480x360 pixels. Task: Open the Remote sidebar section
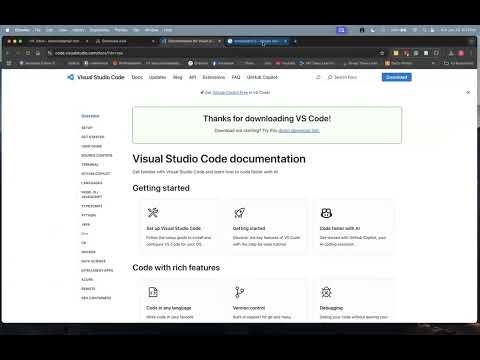pyautogui.click(x=88, y=289)
